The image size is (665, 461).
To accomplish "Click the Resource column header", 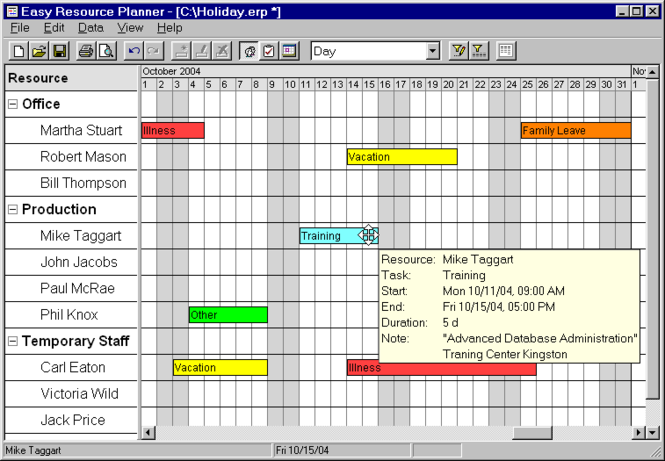I will (71, 78).
